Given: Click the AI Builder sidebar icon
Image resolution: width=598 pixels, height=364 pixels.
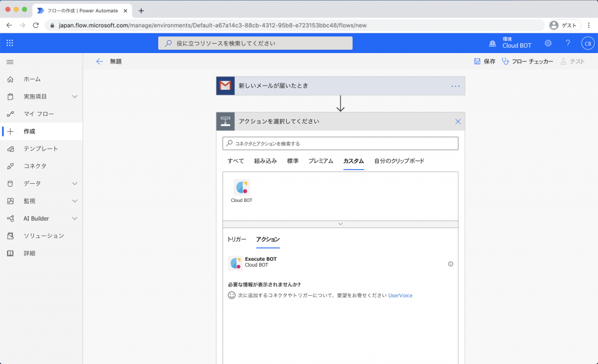Looking at the screenshot, I should 11,219.
